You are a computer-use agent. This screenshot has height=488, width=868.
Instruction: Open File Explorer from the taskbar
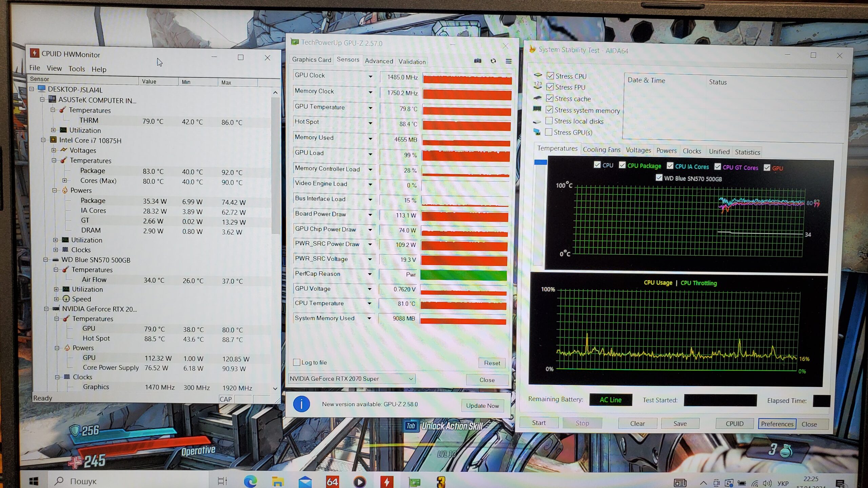click(278, 482)
